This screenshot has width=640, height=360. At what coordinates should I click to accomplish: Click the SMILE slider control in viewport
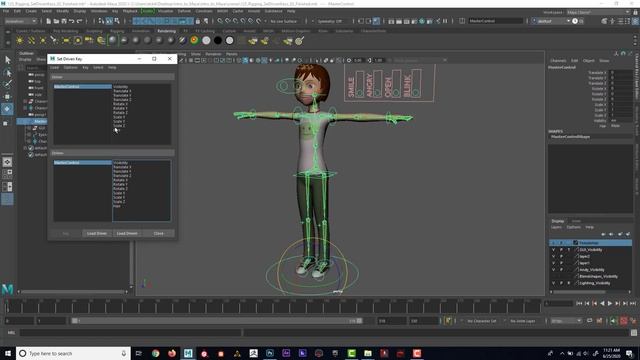pyautogui.click(x=360, y=93)
